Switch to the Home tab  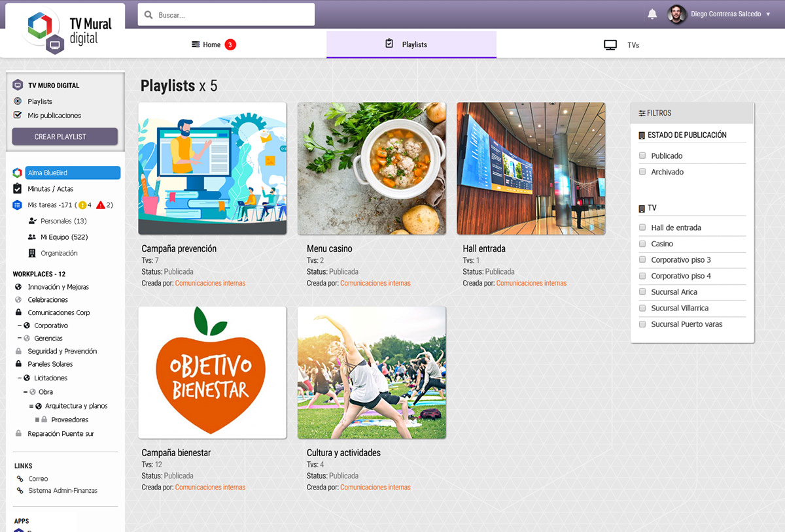pos(213,44)
